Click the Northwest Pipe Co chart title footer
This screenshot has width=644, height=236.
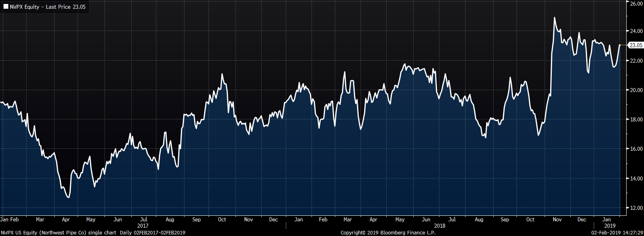[x=58, y=232]
